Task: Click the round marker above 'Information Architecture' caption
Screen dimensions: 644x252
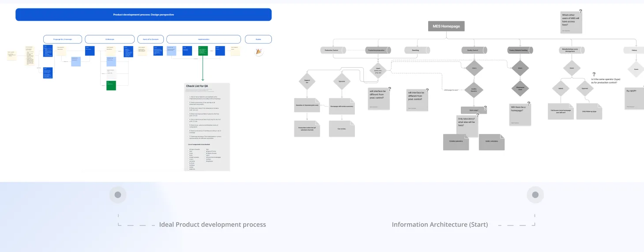Action: tap(535, 195)
